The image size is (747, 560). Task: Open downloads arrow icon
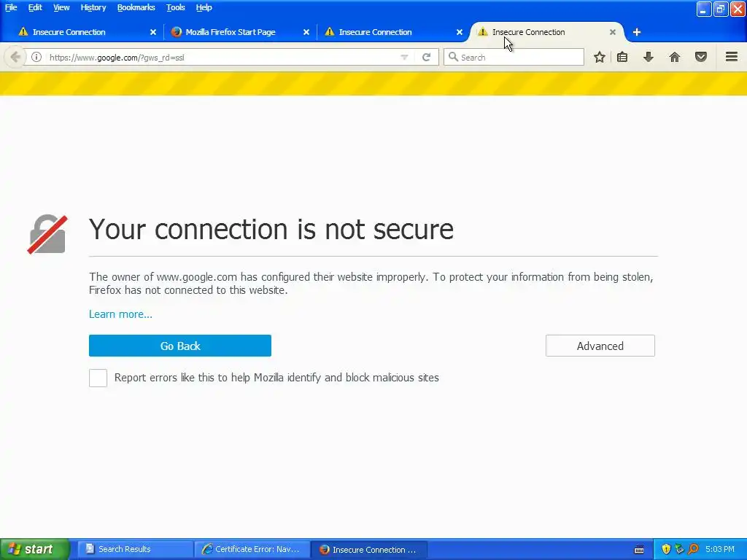pyautogui.click(x=649, y=57)
